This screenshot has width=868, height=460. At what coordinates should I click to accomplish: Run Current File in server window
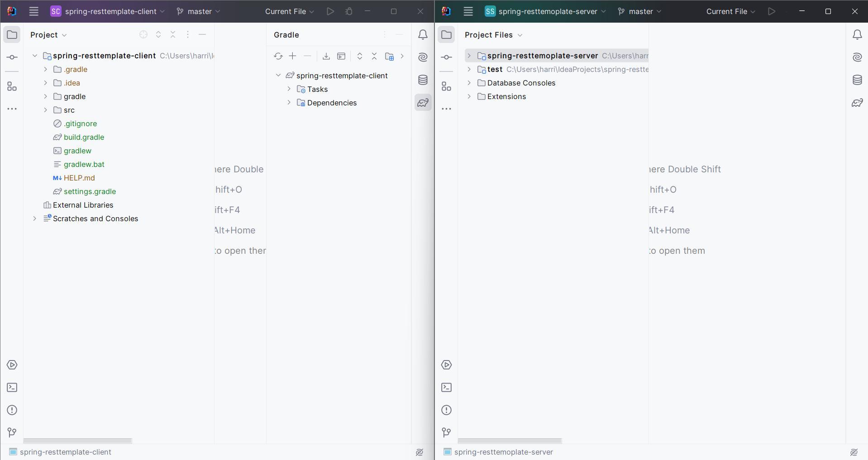pyautogui.click(x=772, y=11)
